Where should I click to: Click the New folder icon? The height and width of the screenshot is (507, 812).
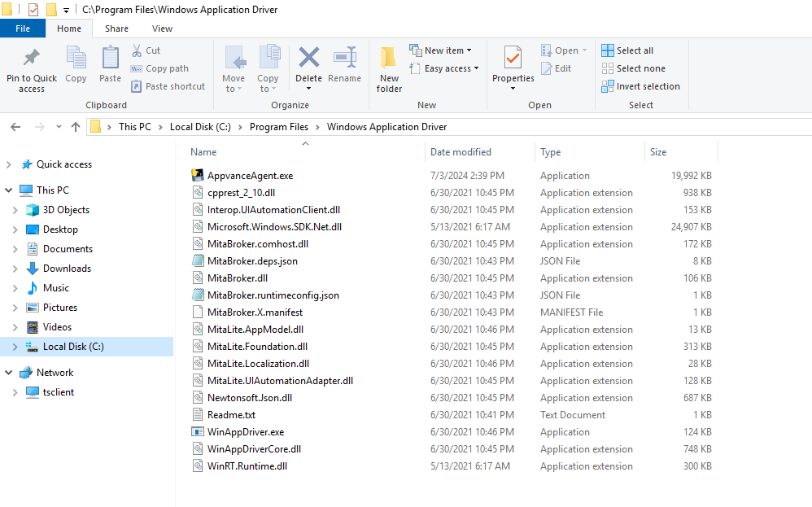388,58
